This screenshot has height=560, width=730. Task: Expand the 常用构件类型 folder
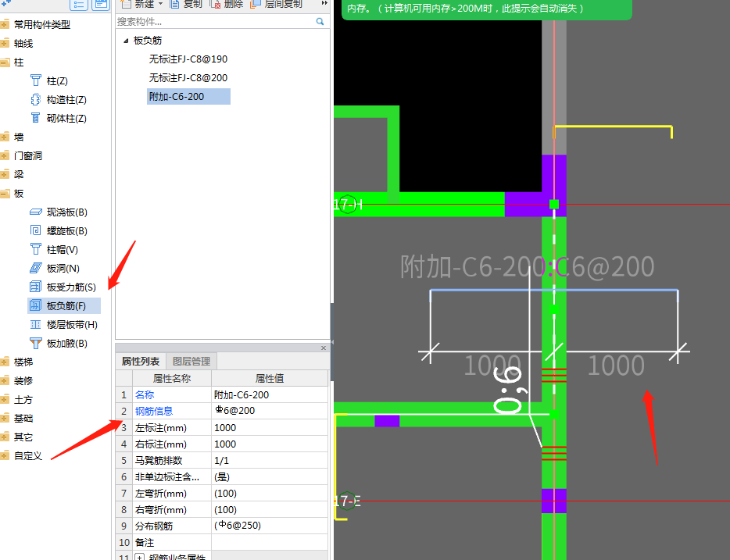coord(5,25)
